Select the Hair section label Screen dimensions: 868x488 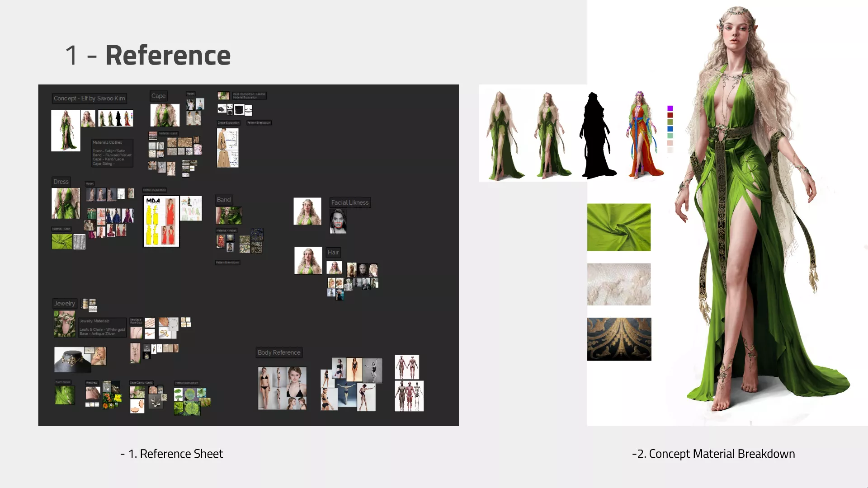click(333, 252)
